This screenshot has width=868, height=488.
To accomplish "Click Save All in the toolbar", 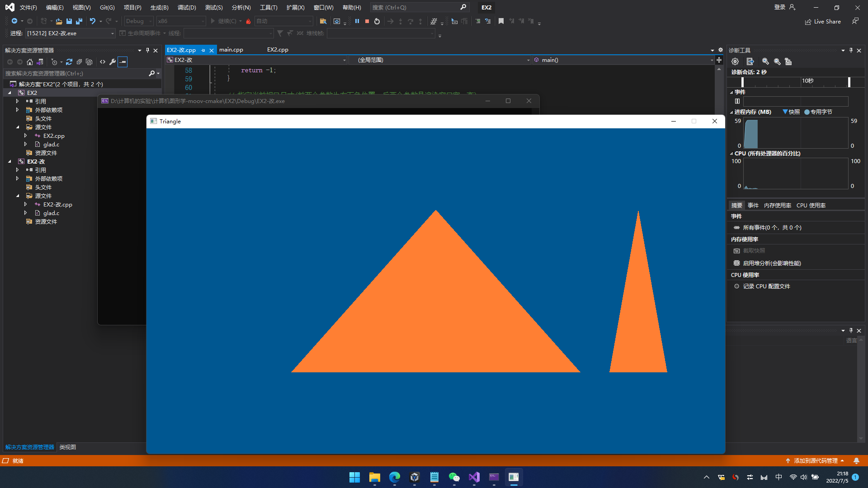I will coord(79,21).
